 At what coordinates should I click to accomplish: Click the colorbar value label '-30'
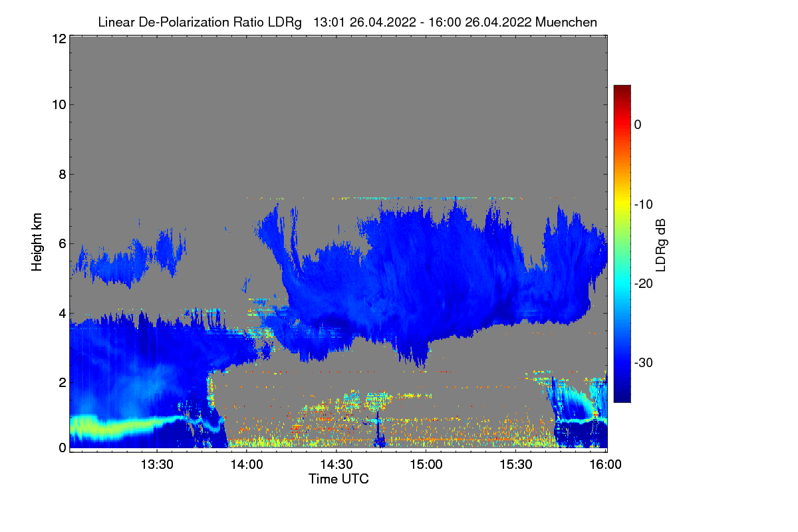coord(643,362)
